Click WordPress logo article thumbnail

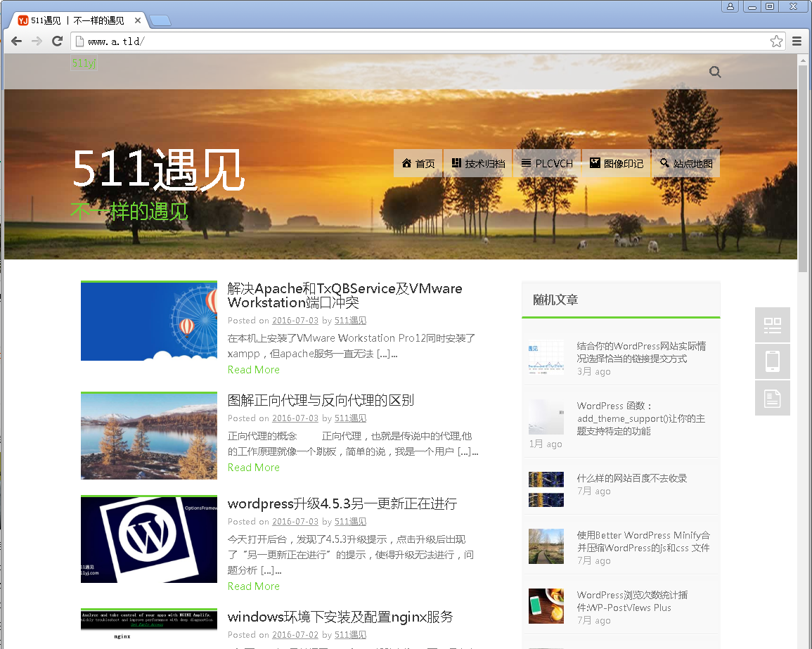(149, 539)
